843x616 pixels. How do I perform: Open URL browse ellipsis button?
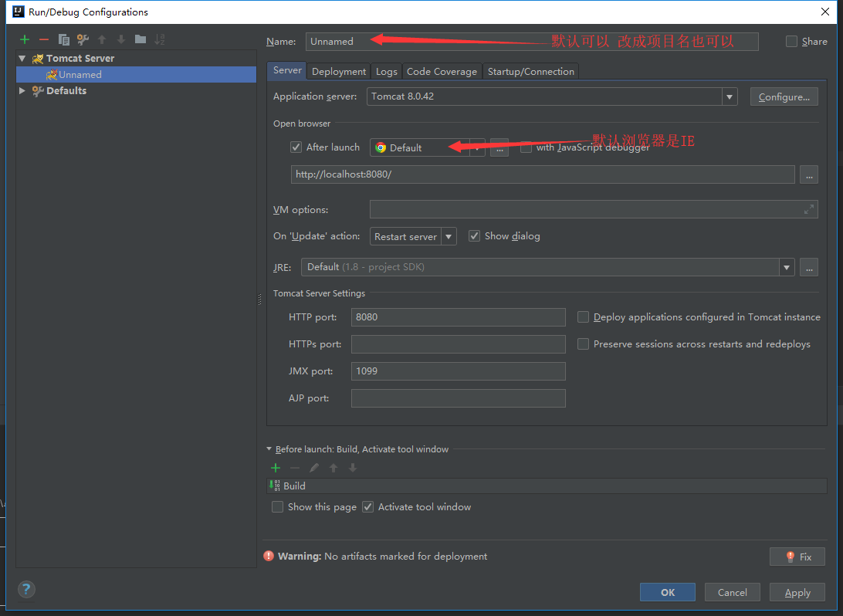point(809,174)
